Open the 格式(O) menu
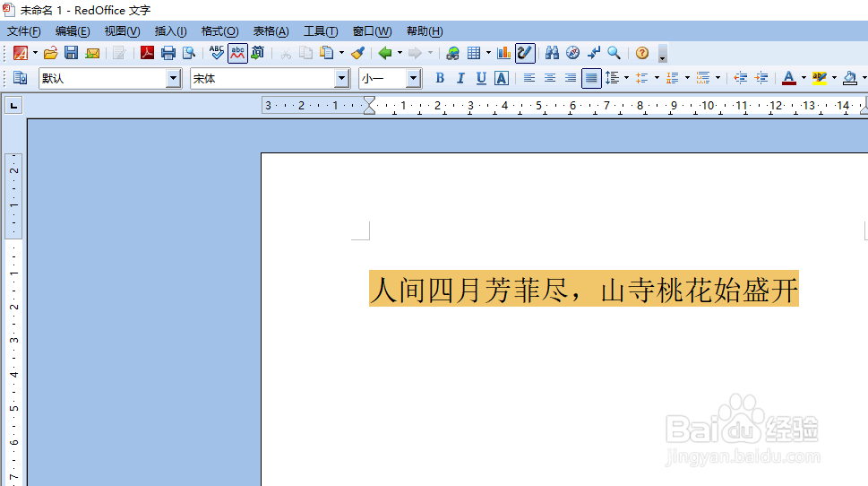 pyautogui.click(x=219, y=31)
